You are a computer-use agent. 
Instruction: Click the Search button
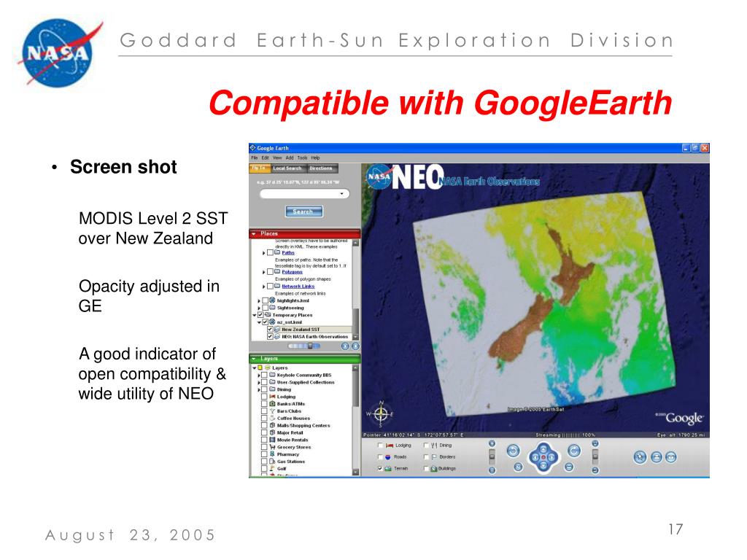pyautogui.click(x=303, y=211)
